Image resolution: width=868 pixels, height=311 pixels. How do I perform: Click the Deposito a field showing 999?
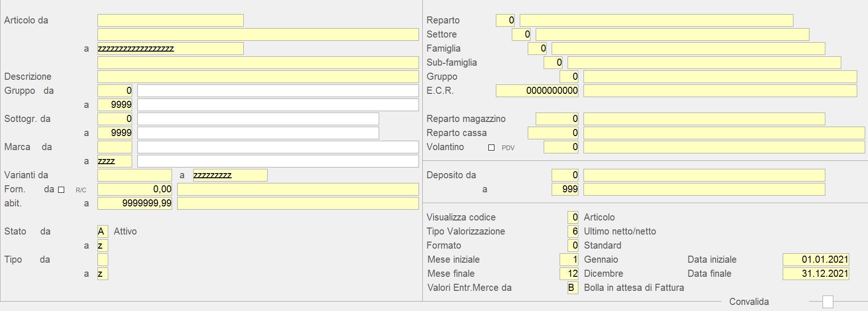point(565,189)
